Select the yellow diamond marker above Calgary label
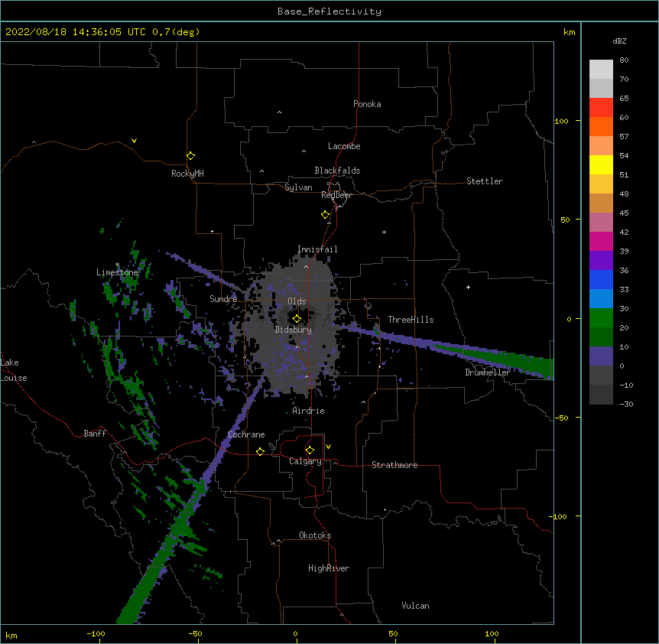Screen dimensions: 659x644 pos(310,450)
